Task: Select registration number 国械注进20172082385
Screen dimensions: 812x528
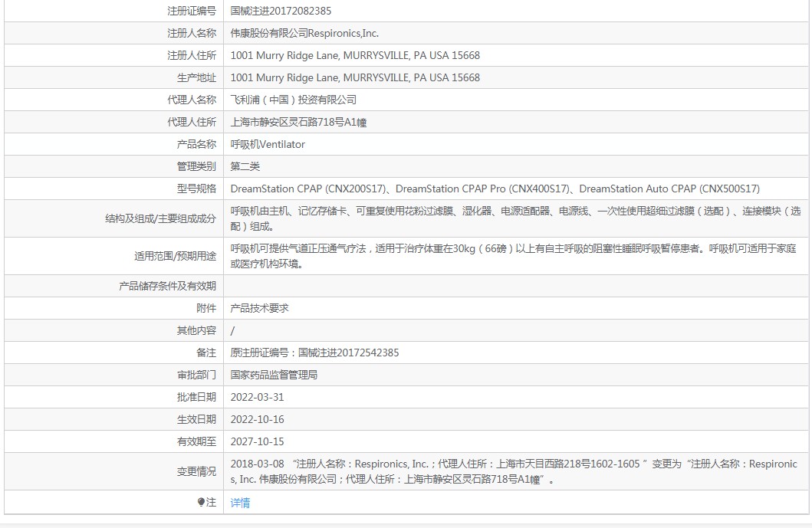Action: click(x=281, y=11)
